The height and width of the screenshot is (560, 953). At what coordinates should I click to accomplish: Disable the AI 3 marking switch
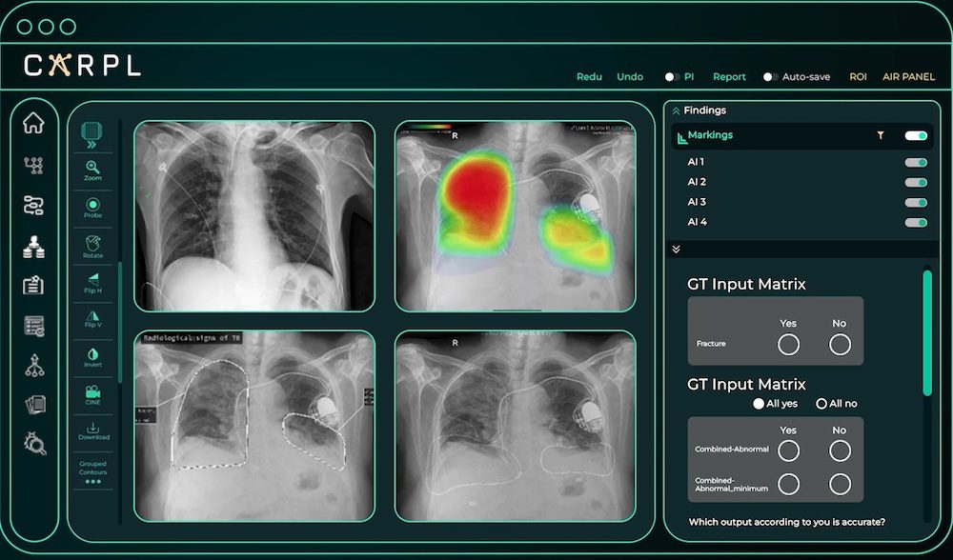(x=916, y=203)
